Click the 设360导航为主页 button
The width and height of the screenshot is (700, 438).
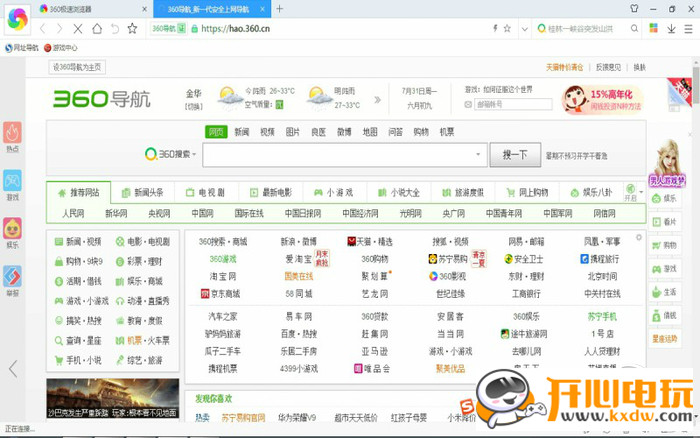[77, 67]
